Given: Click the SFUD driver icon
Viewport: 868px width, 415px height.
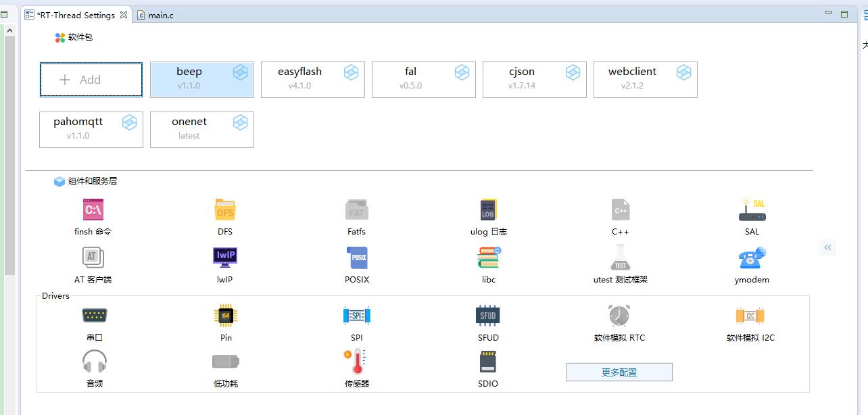Looking at the screenshot, I should point(488,316).
